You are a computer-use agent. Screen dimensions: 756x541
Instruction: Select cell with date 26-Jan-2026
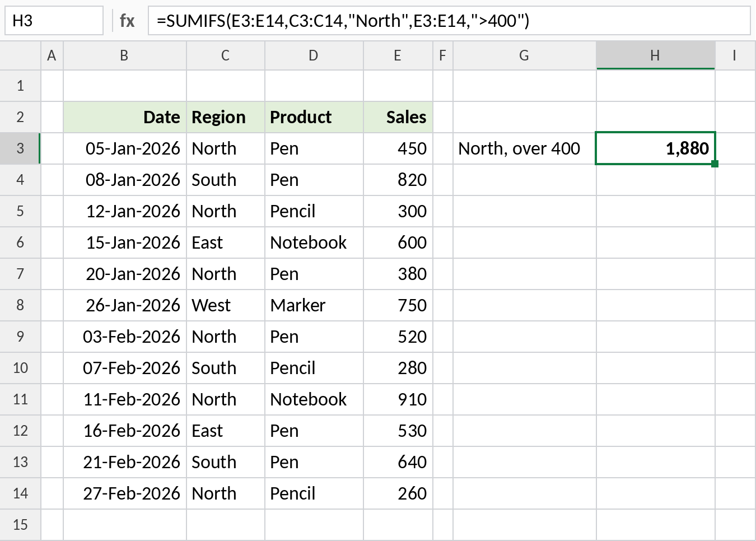(x=125, y=305)
